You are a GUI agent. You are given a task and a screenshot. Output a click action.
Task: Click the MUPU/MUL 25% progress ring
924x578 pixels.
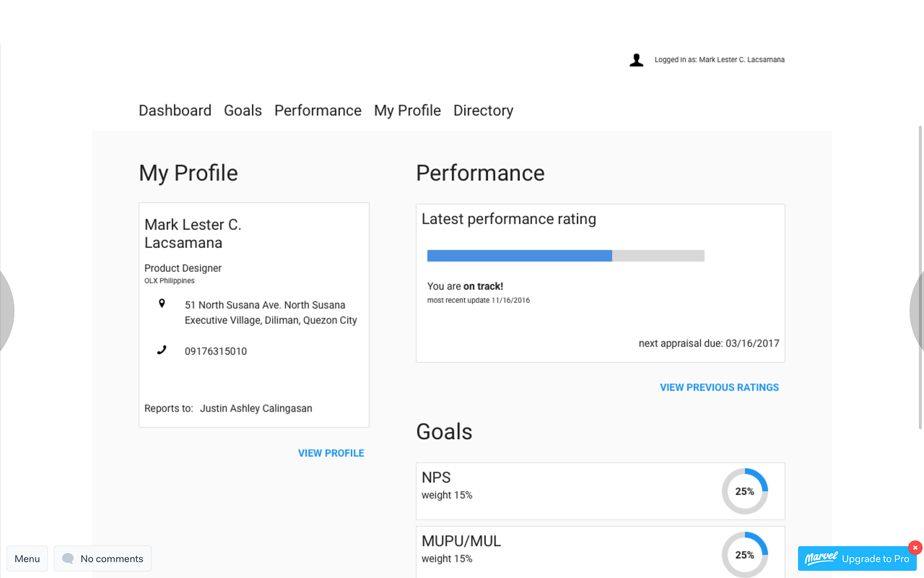tap(744, 555)
